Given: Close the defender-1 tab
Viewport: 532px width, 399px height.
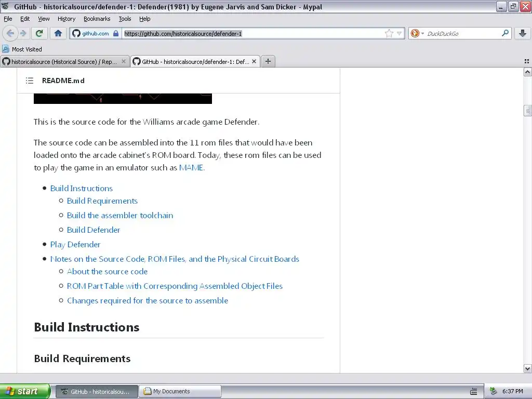Looking at the screenshot, I should tap(254, 61).
